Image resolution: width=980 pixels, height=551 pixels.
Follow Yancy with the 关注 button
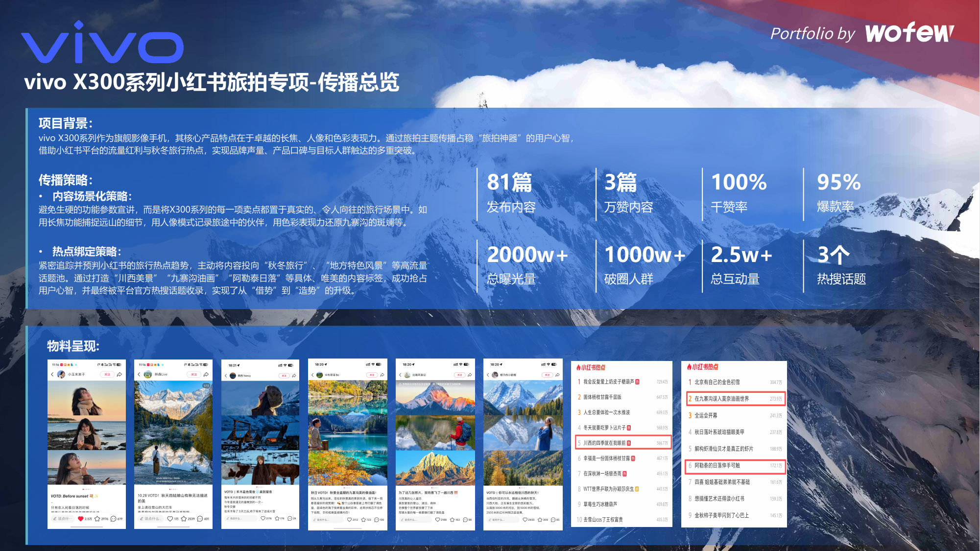(x=284, y=376)
